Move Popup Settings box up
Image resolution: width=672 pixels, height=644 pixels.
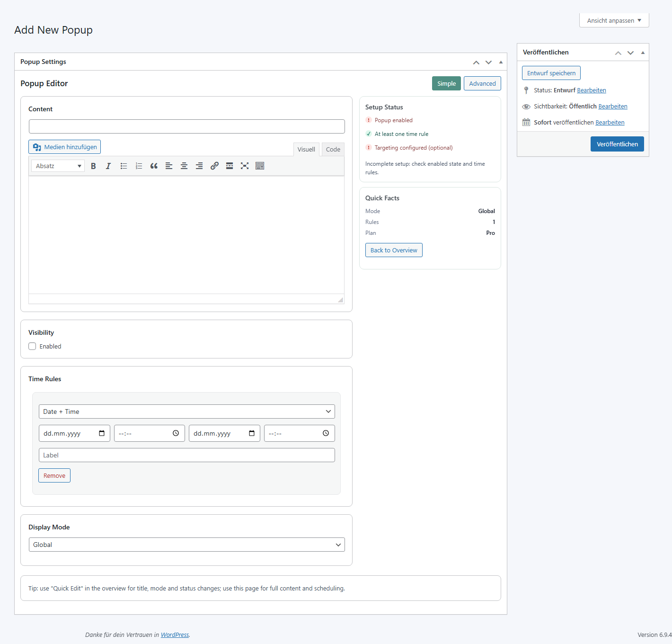coord(476,62)
